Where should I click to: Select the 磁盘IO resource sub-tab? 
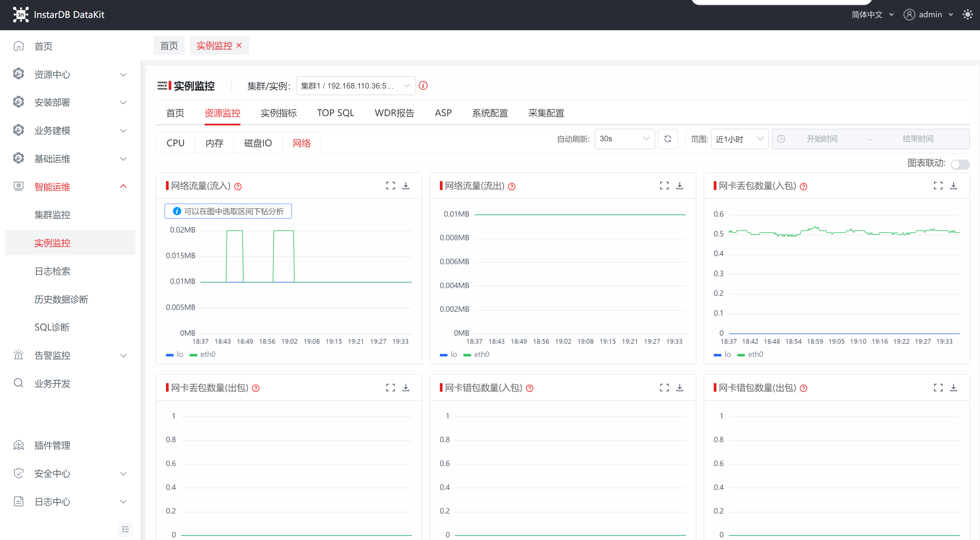[x=258, y=143]
